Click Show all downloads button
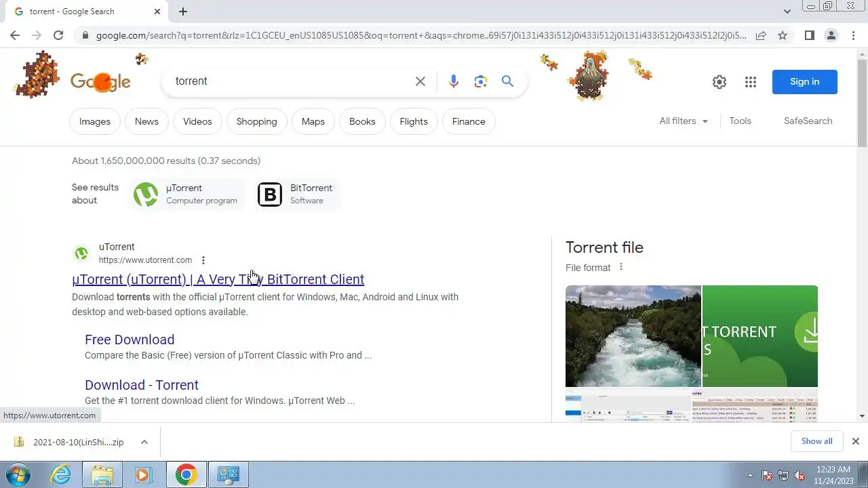 point(816,441)
